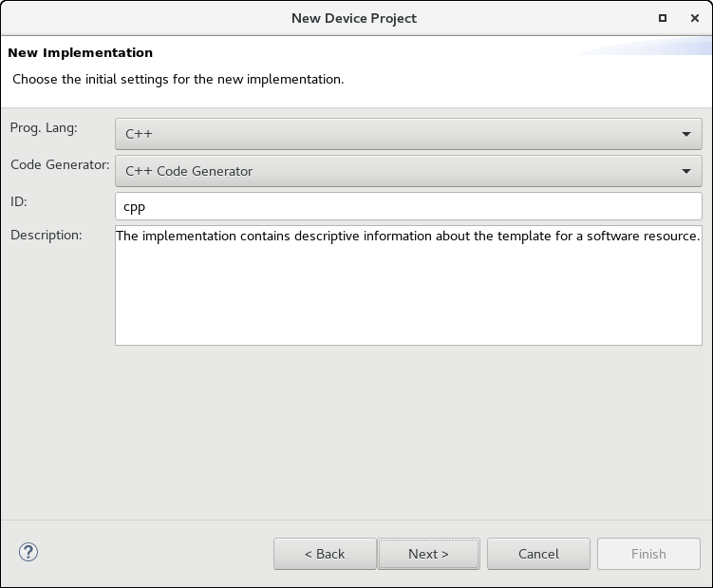The image size is (713, 588).
Task: Go back with the < Back button
Action: coord(325,554)
